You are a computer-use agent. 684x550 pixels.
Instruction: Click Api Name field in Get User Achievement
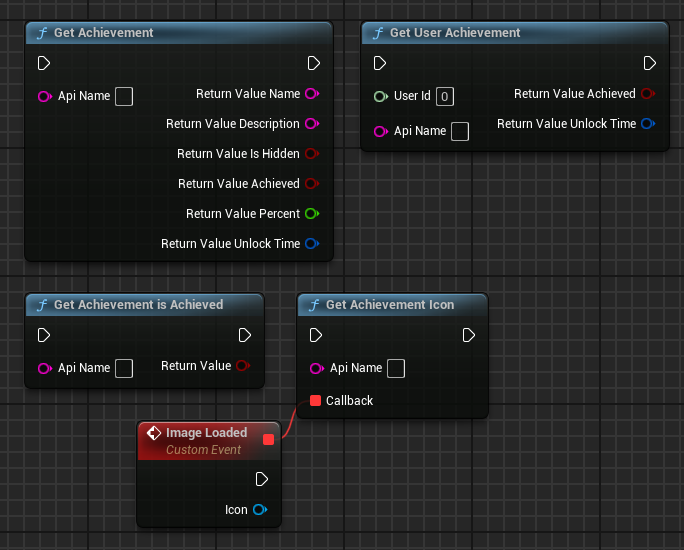coord(460,132)
